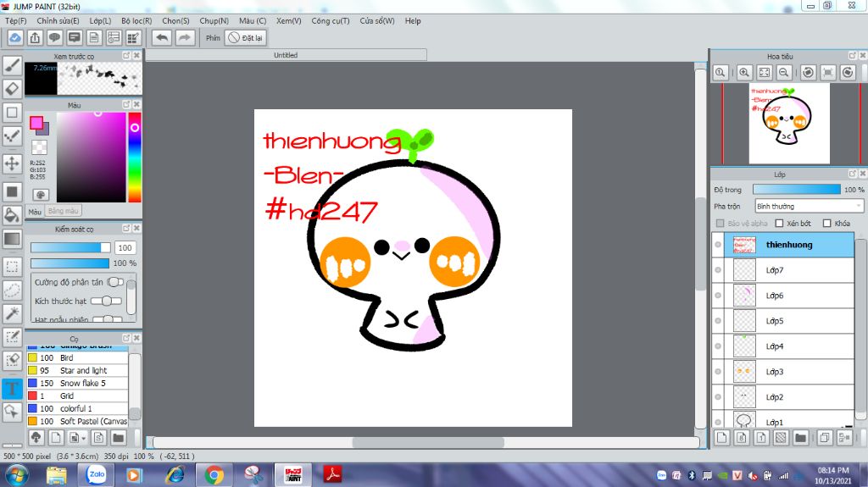Open the Bộ lọc(R) menu
Image resolution: width=868 pixels, height=487 pixels.
pyautogui.click(x=136, y=20)
